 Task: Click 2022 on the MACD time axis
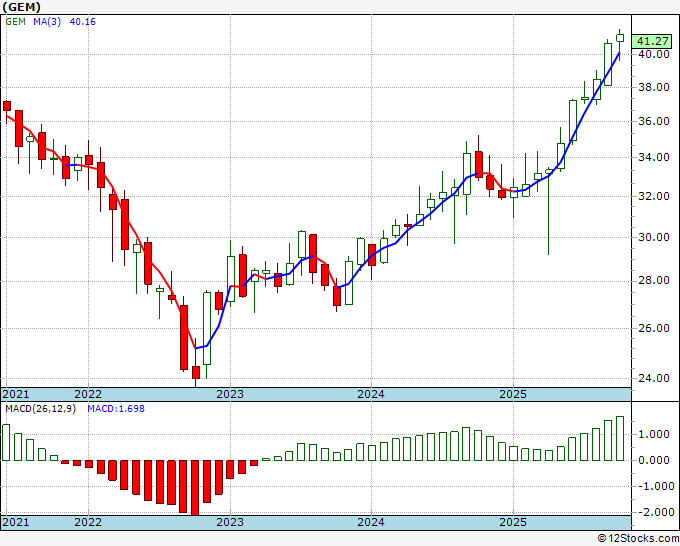point(88,522)
